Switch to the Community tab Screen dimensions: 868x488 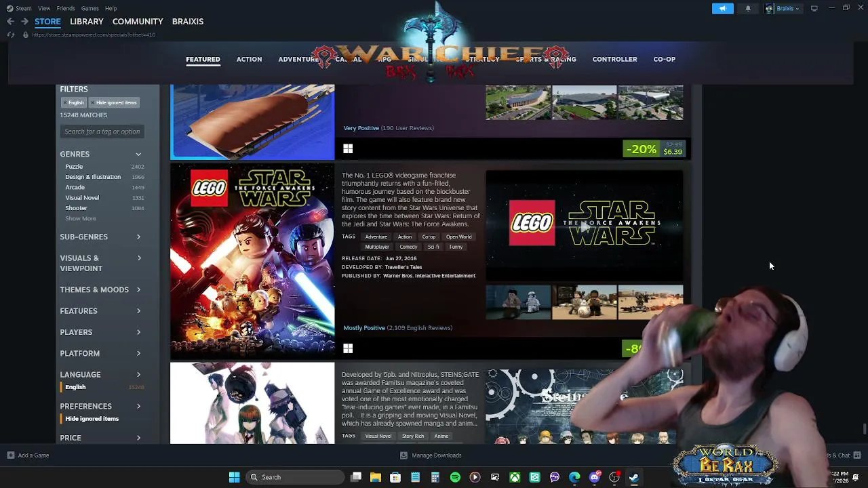138,22
